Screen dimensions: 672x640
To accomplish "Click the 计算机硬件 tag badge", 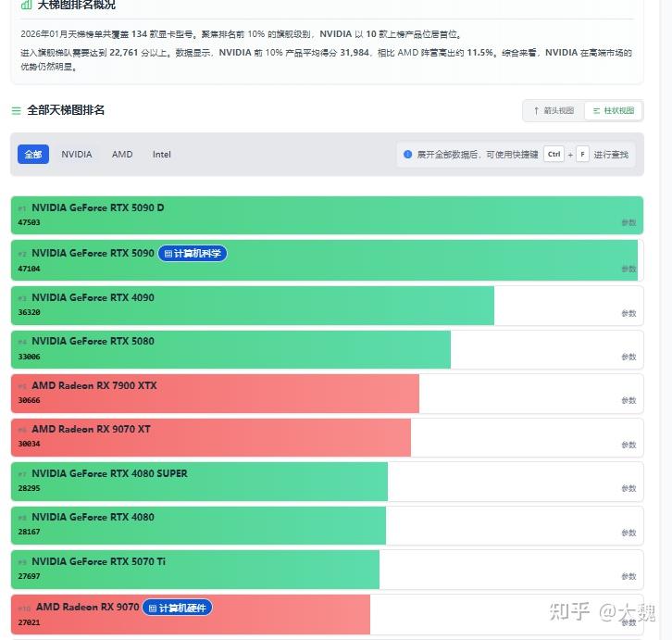I will pyautogui.click(x=177, y=608).
